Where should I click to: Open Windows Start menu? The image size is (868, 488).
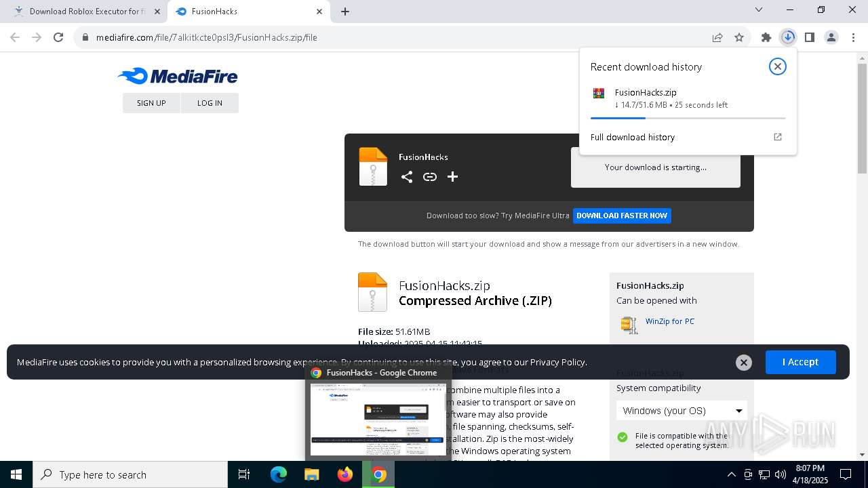[x=16, y=474]
